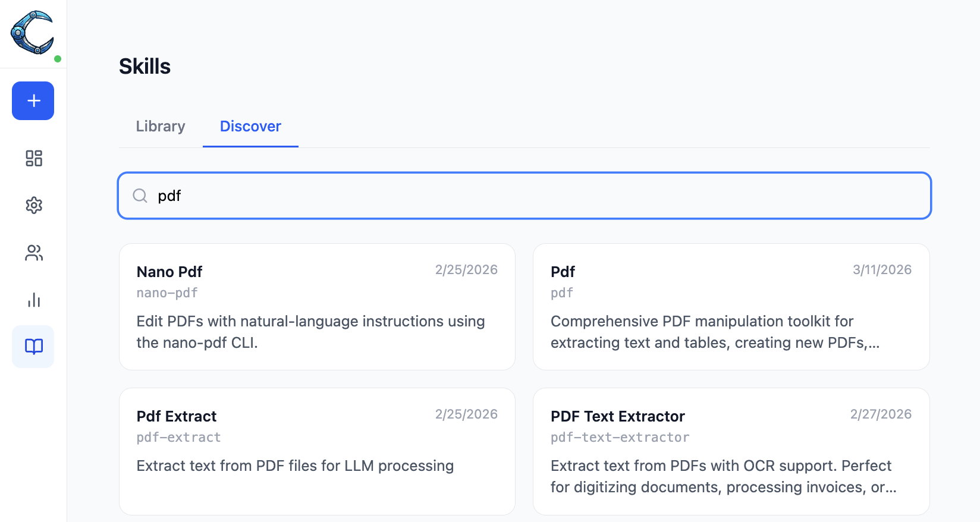Click the nano-pdf slug text
This screenshot has width=980, height=522.
pyautogui.click(x=167, y=293)
